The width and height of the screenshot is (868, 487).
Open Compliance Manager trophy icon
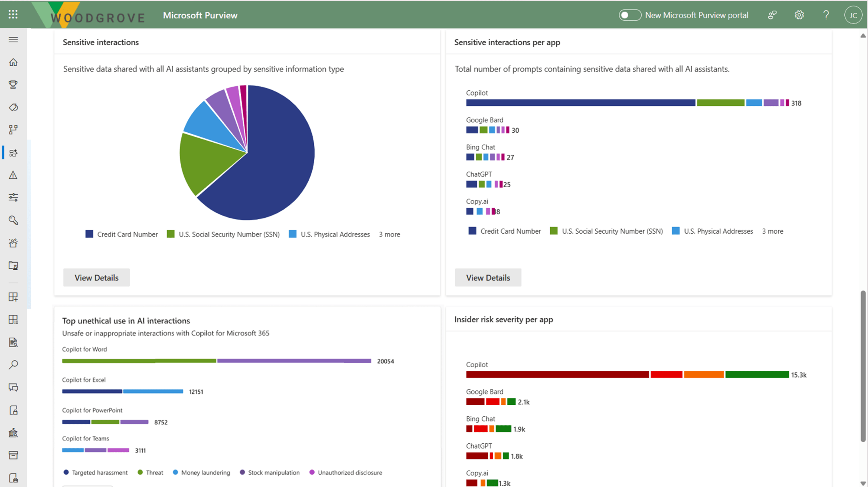[13, 85]
